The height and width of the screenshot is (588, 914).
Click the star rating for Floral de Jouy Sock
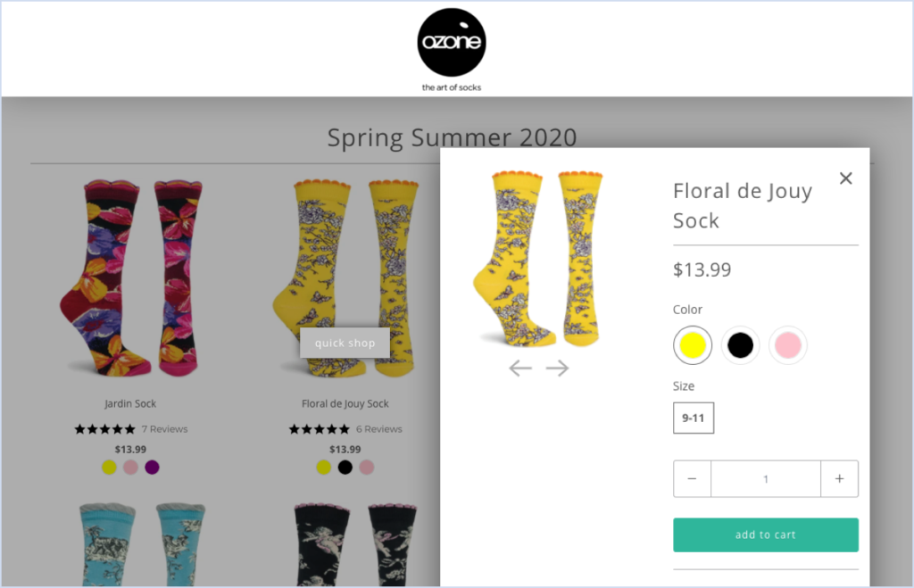click(x=320, y=428)
